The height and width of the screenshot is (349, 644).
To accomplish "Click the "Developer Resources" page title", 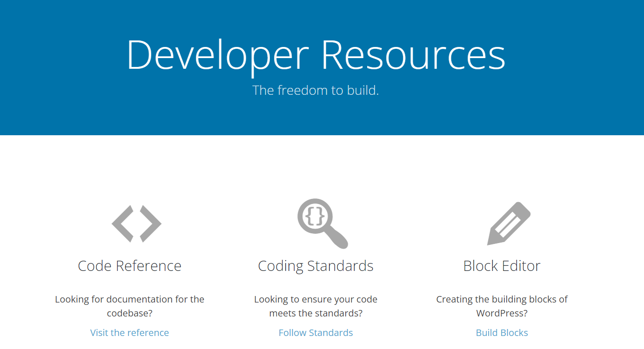I will pyautogui.click(x=315, y=55).
